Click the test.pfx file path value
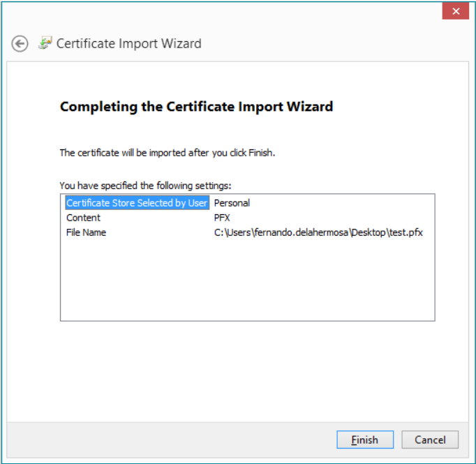 (318, 232)
